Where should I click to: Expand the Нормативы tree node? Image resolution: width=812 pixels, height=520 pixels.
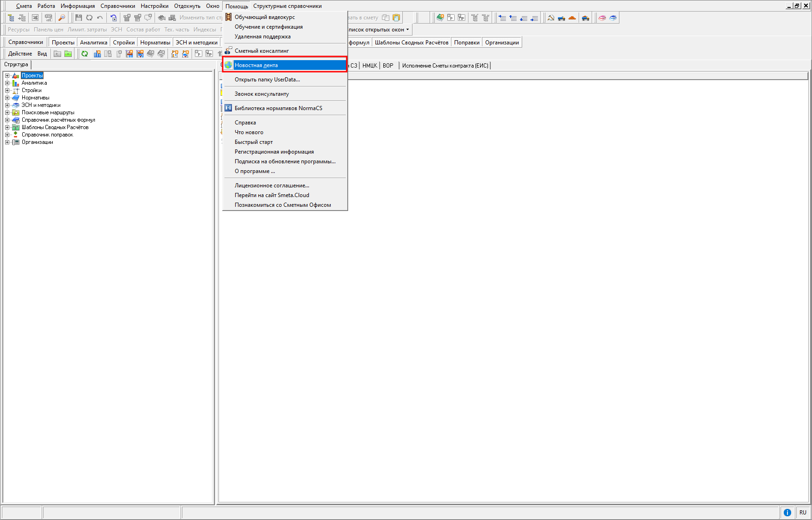tap(7, 98)
